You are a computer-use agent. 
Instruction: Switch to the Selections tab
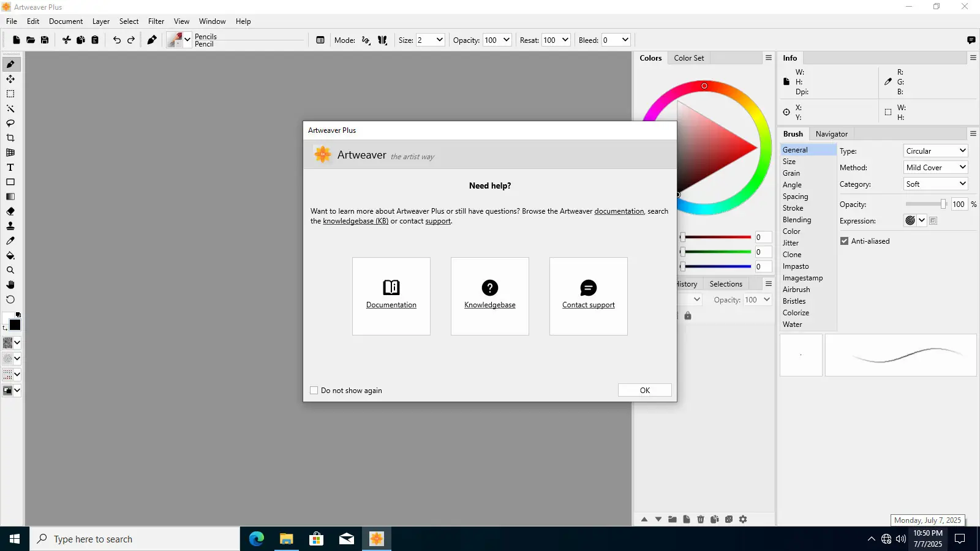pyautogui.click(x=726, y=284)
